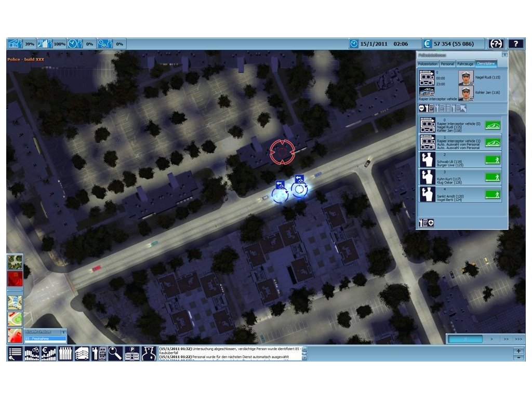
Task: Click the 100% statistics officer indicator
Action: tap(51, 44)
